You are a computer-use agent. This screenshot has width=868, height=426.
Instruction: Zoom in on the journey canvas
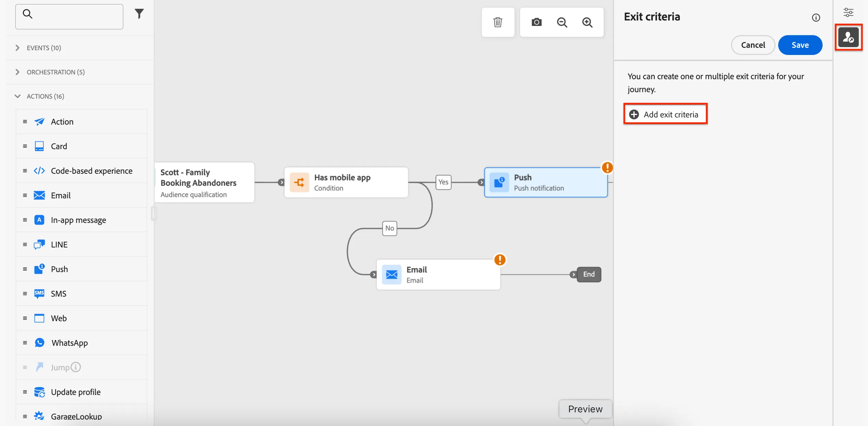click(587, 22)
